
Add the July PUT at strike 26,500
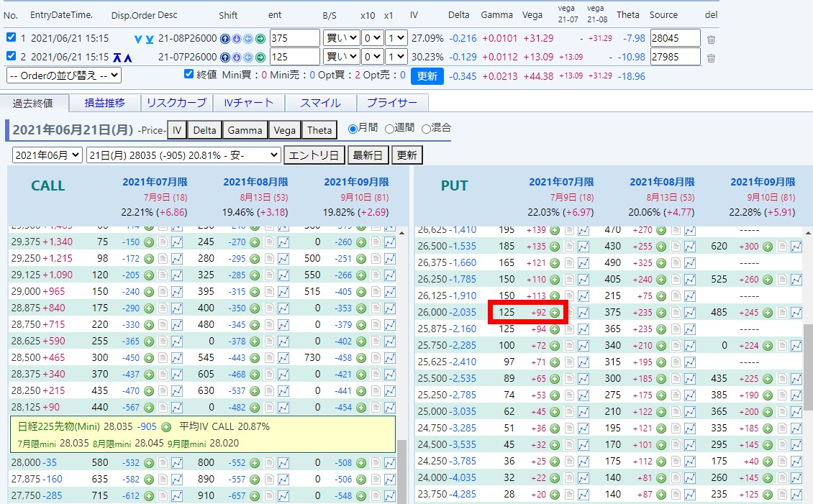[555, 246]
